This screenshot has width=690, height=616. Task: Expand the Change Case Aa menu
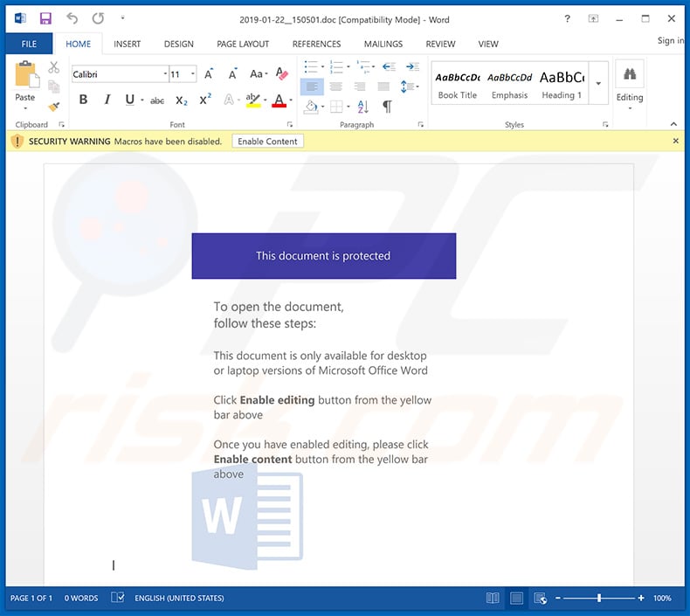259,74
